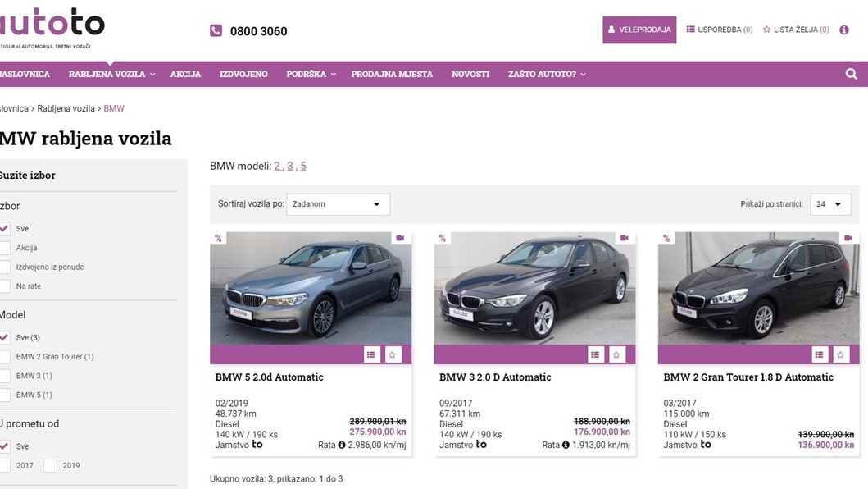Image resolution: width=868 pixels, height=489 pixels.
Task: Filter by BMW model 2 link
Action: [x=277, y=166]
